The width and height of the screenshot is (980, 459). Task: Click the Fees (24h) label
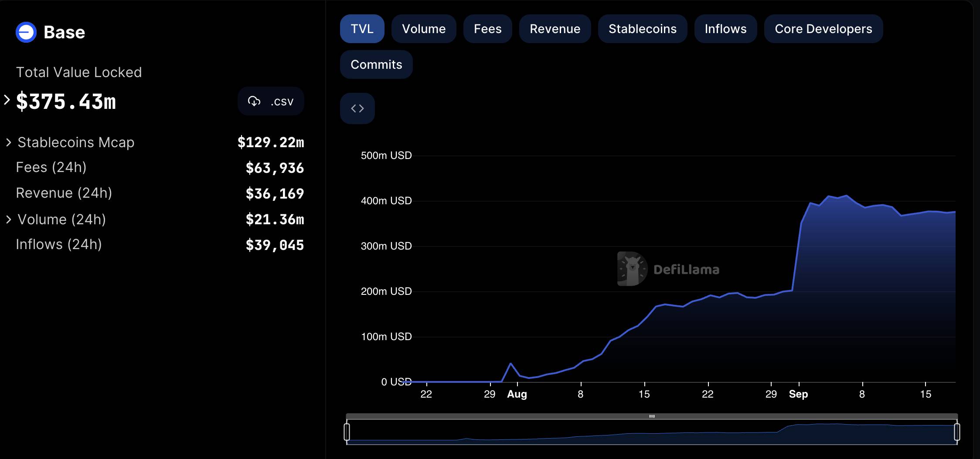(x=51, y=167)
